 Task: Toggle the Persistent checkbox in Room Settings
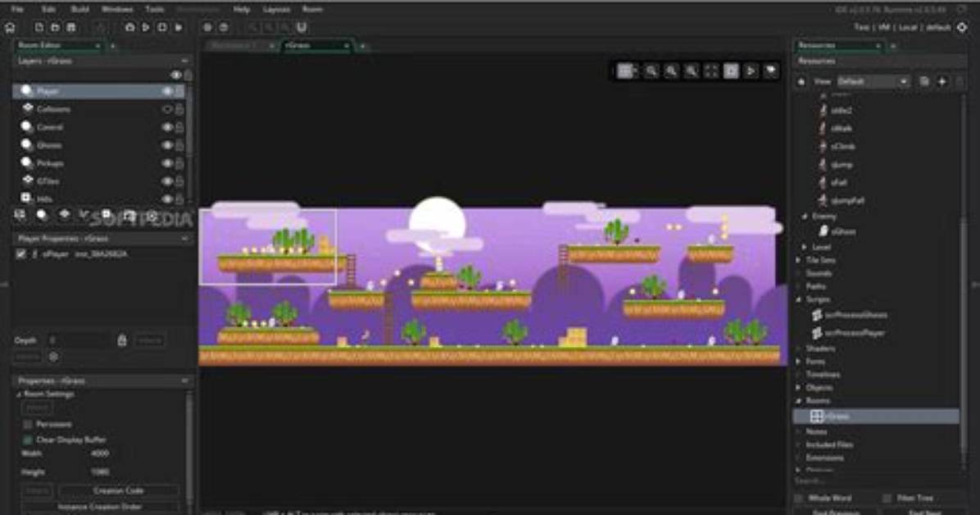(x=28, y=424)
